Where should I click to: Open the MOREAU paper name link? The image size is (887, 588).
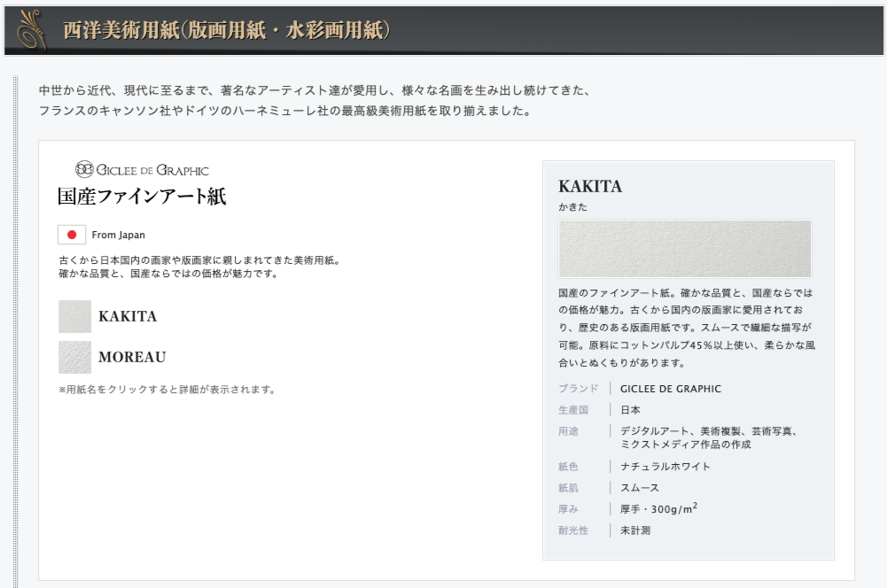point(132,357)
